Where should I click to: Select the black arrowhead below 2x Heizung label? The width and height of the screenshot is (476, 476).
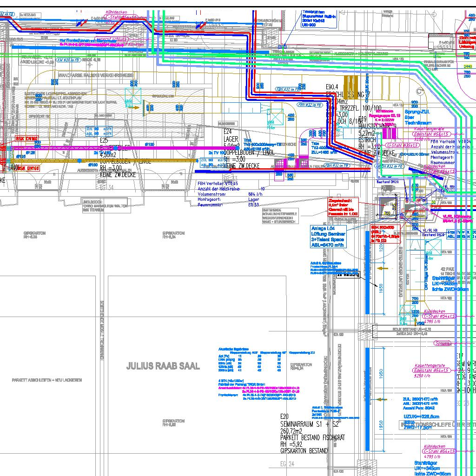pos(376,286)
